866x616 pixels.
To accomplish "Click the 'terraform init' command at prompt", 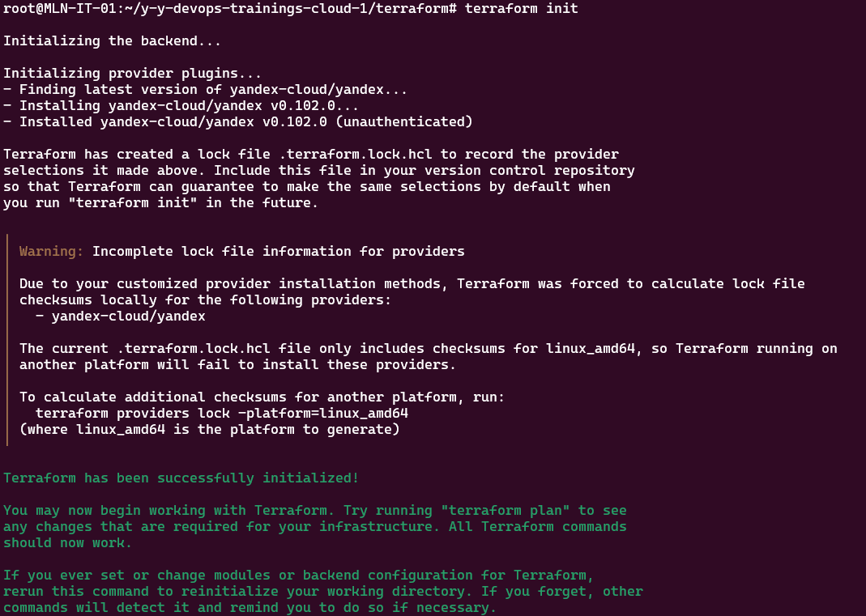I will [x=521, y=8].
